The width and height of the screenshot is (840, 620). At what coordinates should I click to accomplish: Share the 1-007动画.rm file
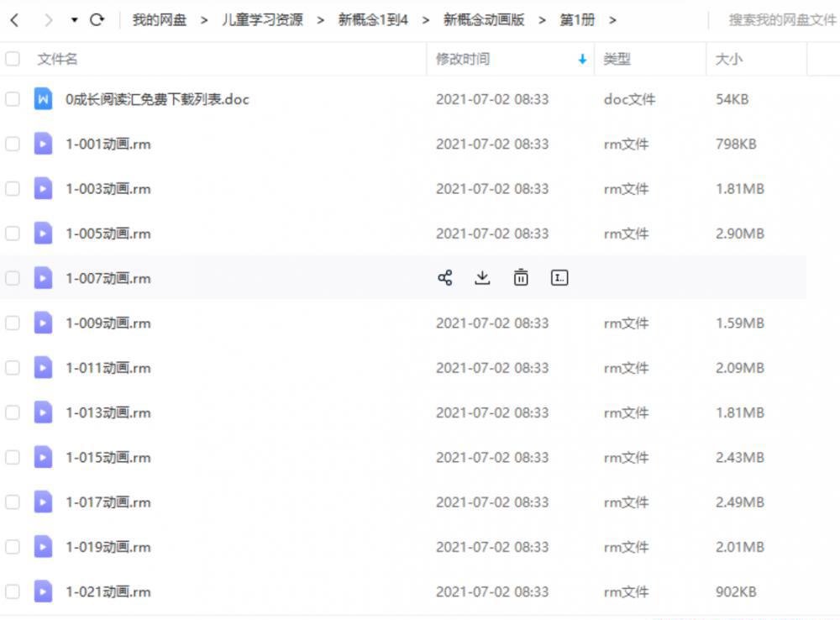[x=444, y=277]
